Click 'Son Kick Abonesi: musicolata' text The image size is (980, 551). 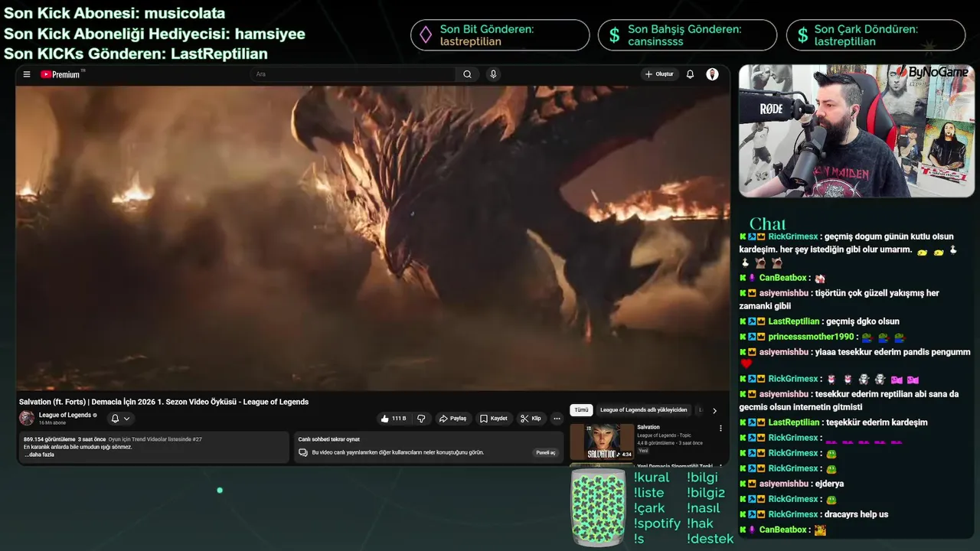(115, 14)
